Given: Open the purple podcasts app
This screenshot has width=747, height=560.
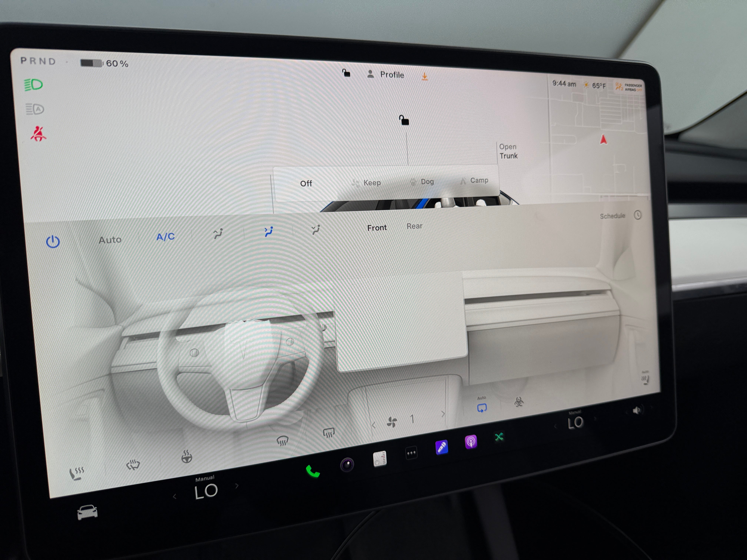Looking at the screenshot, I should pyautogui.click(x=471, y=441).
